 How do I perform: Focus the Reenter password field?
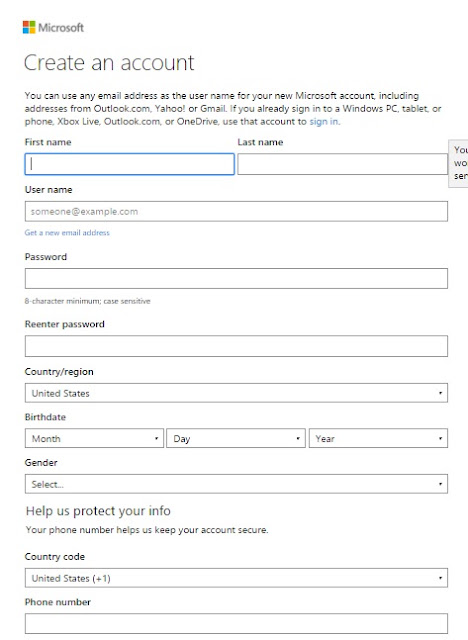[236, 346]
